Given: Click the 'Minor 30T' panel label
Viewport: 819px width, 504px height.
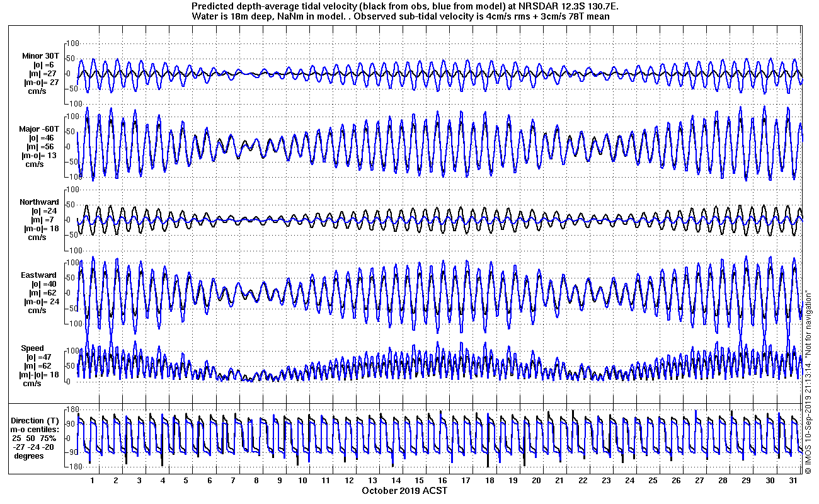Looking at the screenshot, I should (x=42, y=56).
